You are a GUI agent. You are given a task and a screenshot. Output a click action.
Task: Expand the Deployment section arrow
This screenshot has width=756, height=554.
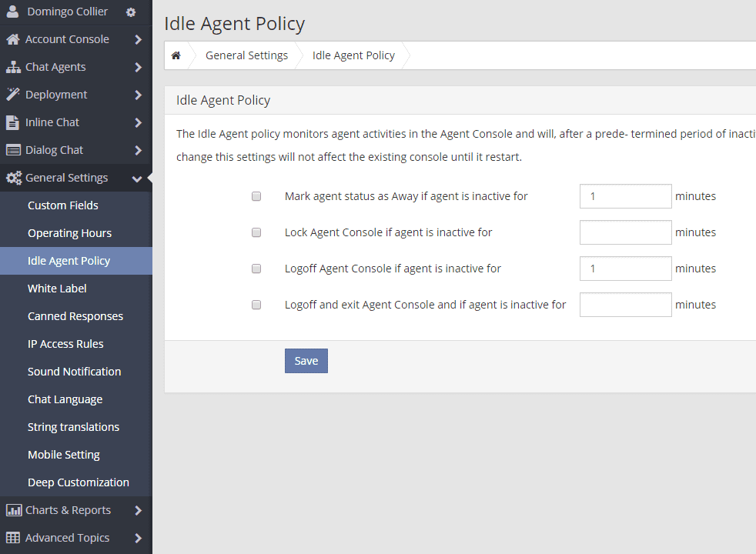(139, 94)
